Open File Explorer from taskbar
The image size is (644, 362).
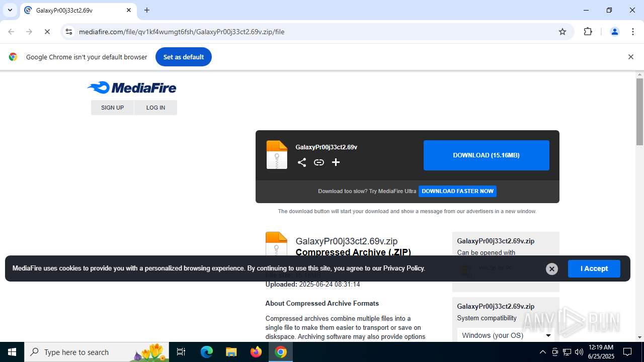tap(231, 352)
